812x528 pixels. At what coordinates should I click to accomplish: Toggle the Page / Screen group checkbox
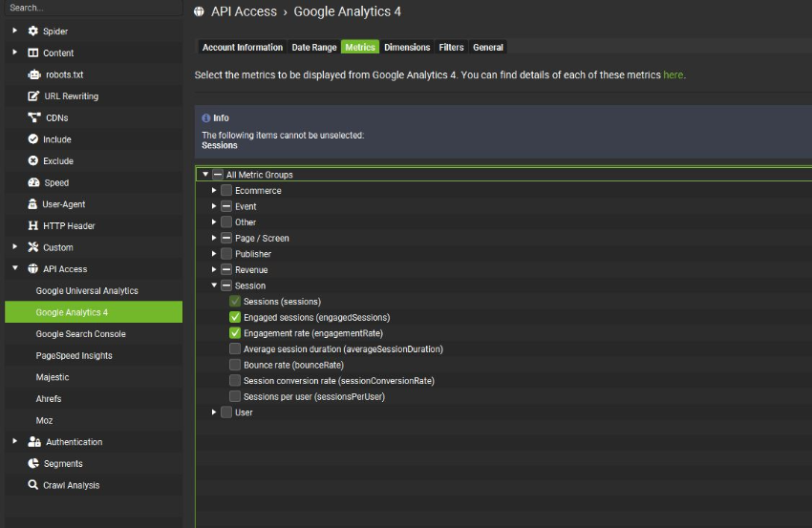click(226, 238)
